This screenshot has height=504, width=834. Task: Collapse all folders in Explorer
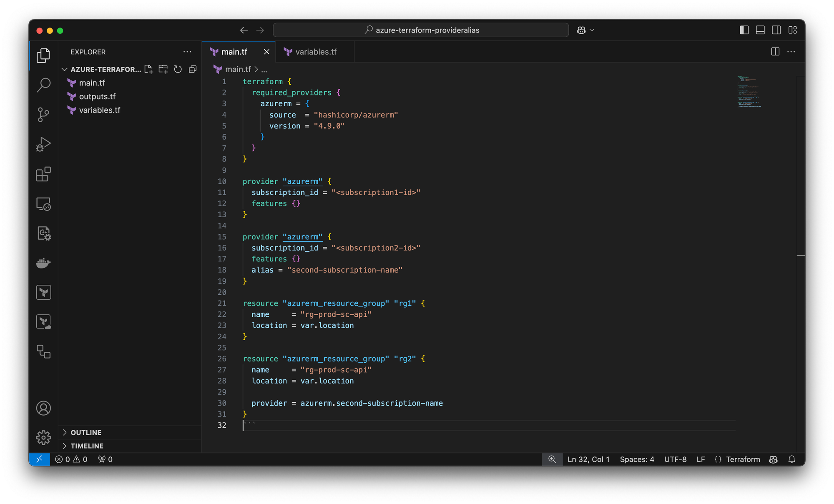pyautogui.click(x=193, y=69)
